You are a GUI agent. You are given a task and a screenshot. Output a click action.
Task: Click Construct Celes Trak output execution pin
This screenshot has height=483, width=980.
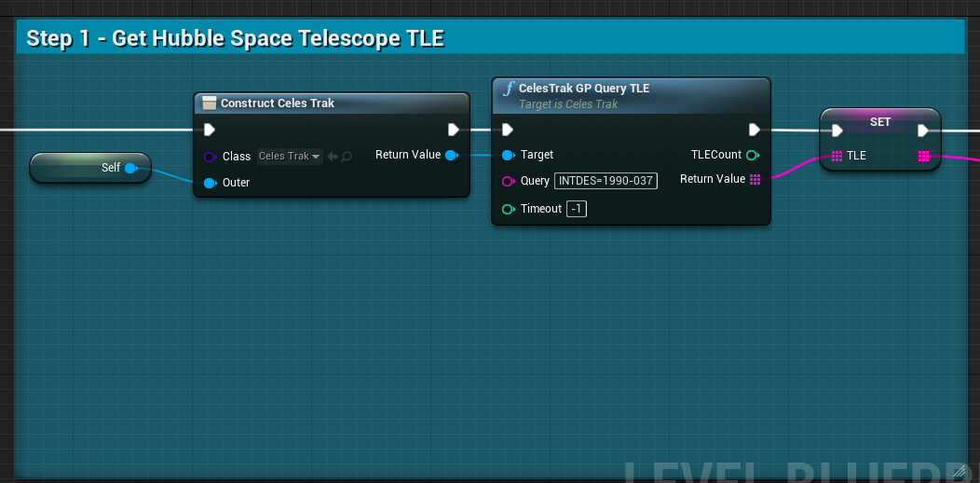pos(454,130)
